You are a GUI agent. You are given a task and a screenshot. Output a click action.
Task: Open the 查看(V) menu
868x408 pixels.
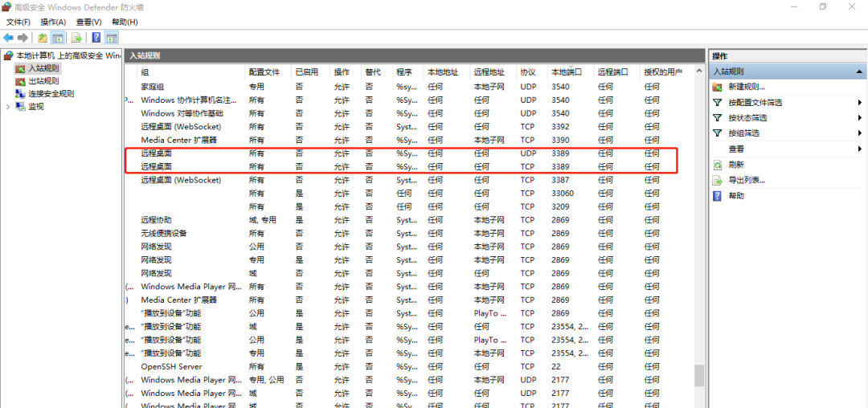(x=88, y=22)
